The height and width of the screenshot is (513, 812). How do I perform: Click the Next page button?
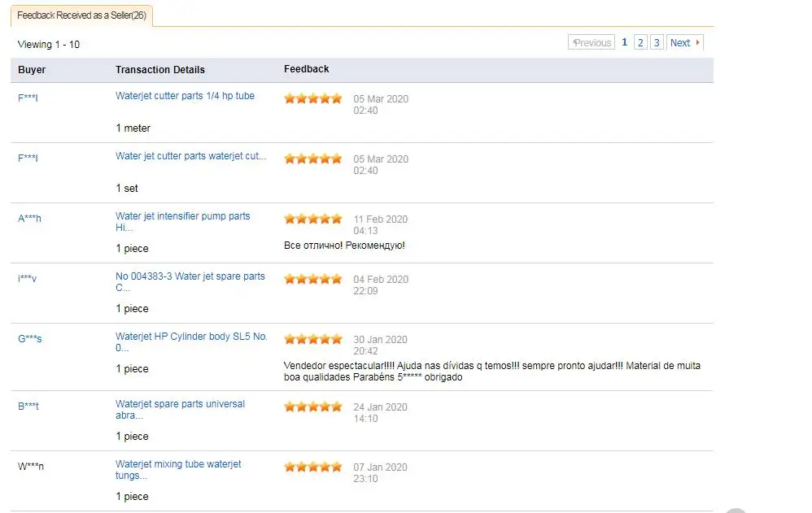684,42
